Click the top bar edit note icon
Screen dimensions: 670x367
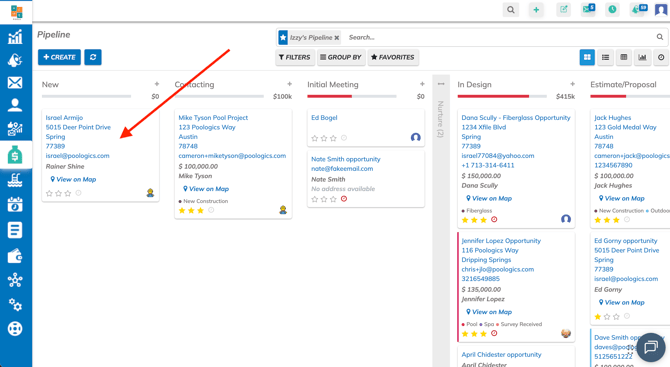[564, 9]
